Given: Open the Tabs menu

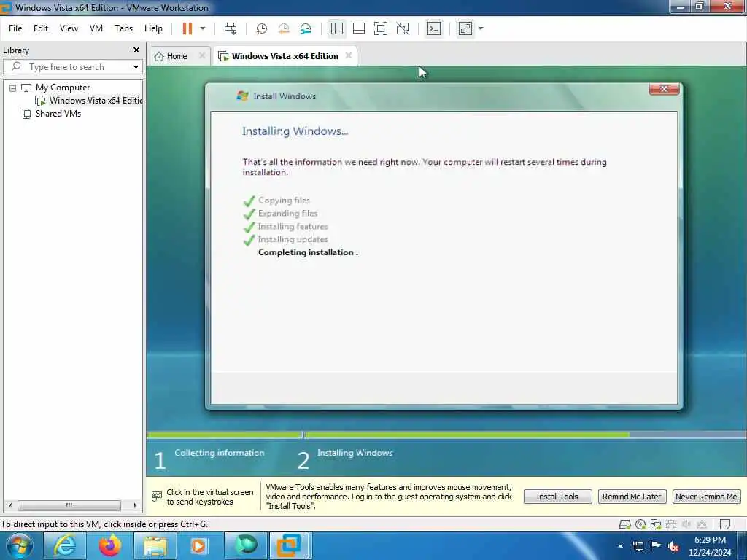Looking at the screenshot, I should [123, 28].
